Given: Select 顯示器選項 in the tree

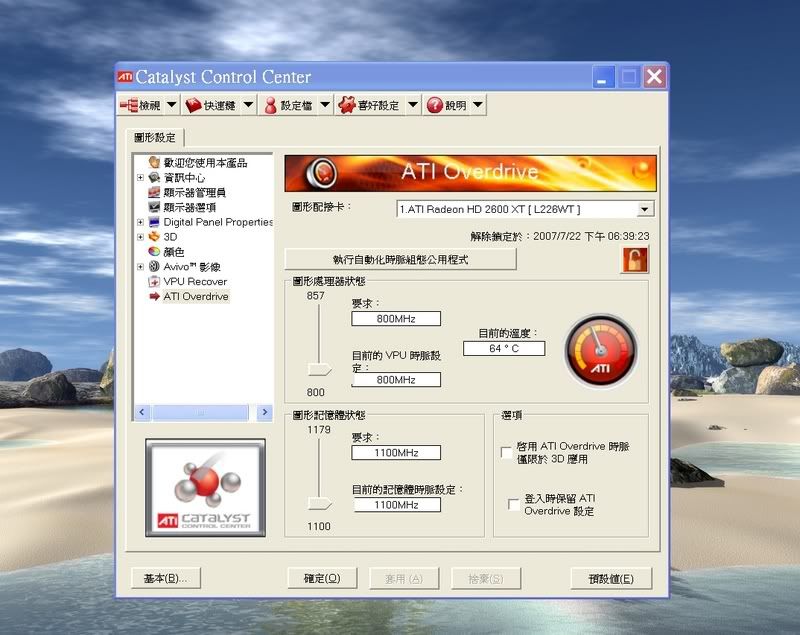Looking at the screenshot, I should (x=190, y=207).
